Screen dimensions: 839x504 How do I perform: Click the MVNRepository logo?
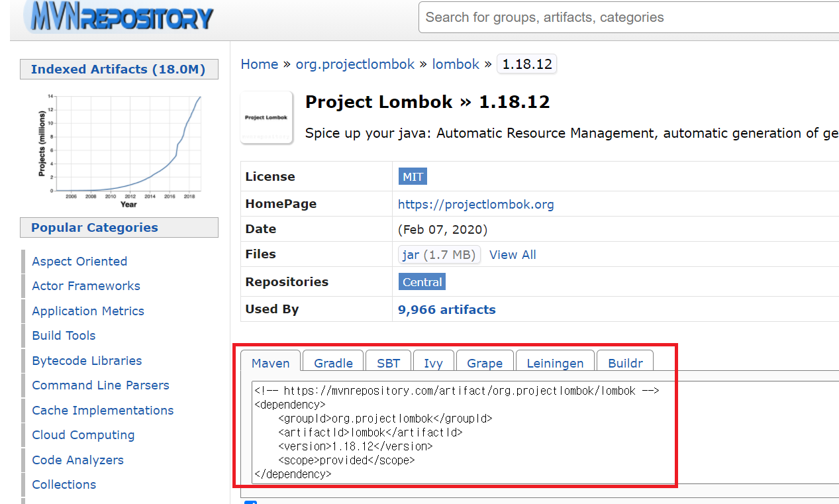tap(119, 17)
